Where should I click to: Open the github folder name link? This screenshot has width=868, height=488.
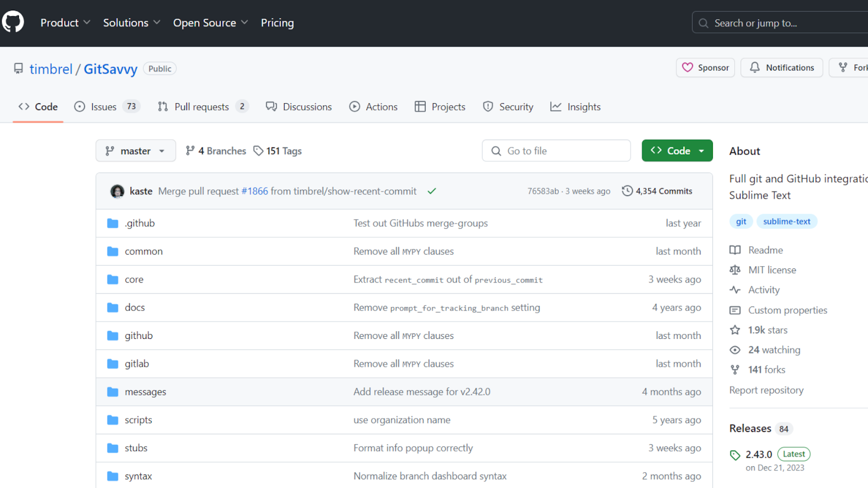139,336
